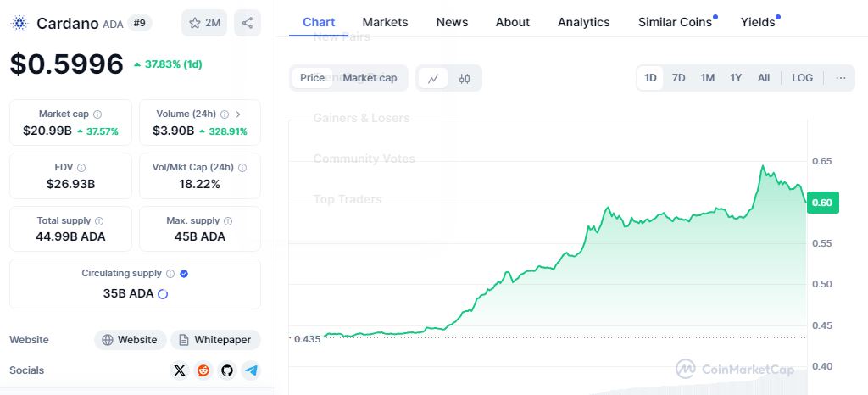The height and width of the screenshot is (395, 868).
Task: Set chart range to All
Action: [764, 78]
